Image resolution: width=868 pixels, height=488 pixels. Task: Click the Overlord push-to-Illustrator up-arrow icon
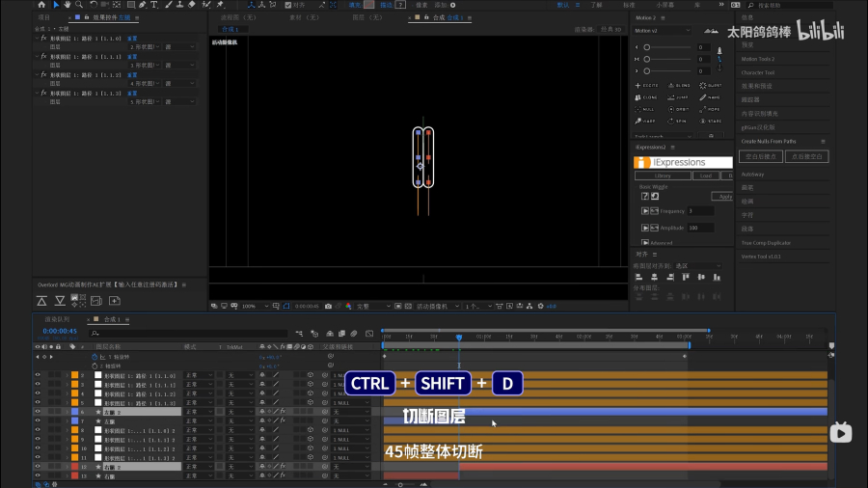click(41, 301)
